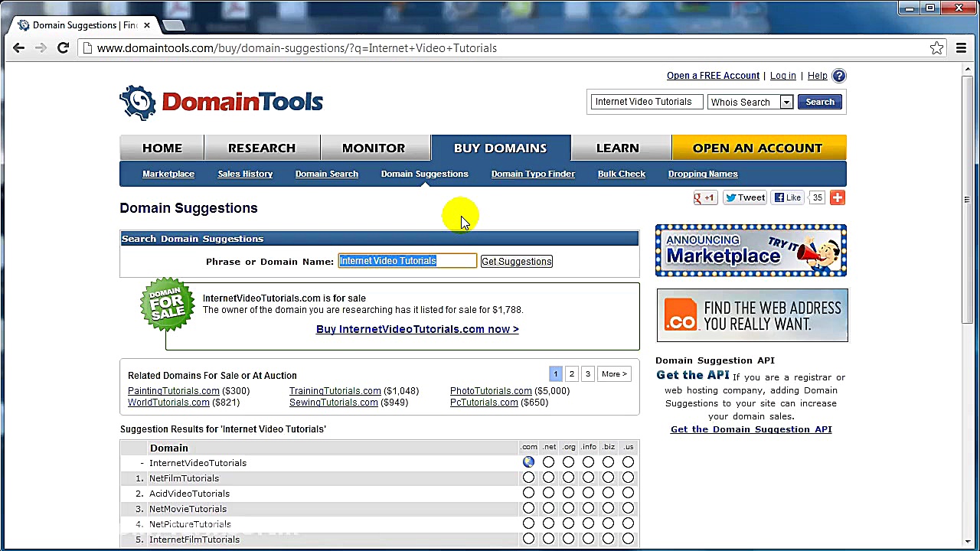Image resolution: width=980 pixels, height=551 pixels.
Task: Click the Google +1 share icon
Action: [x=704, y=197]
